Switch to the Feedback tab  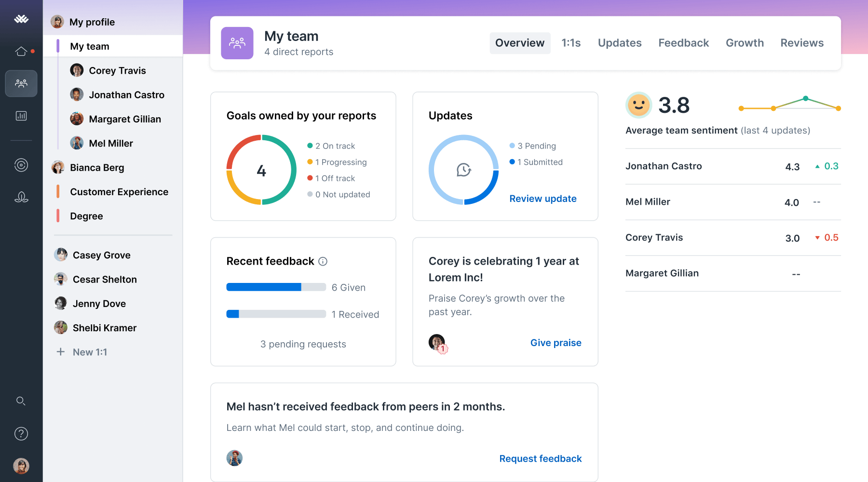click(683, 43)
